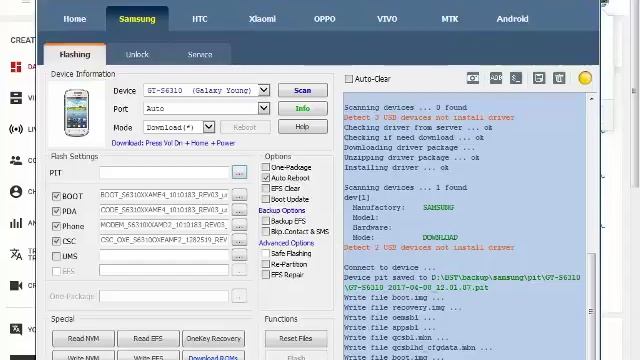640x360 pixels.
Task: Expand the Mode dropdown
Action: click(209, 127)
